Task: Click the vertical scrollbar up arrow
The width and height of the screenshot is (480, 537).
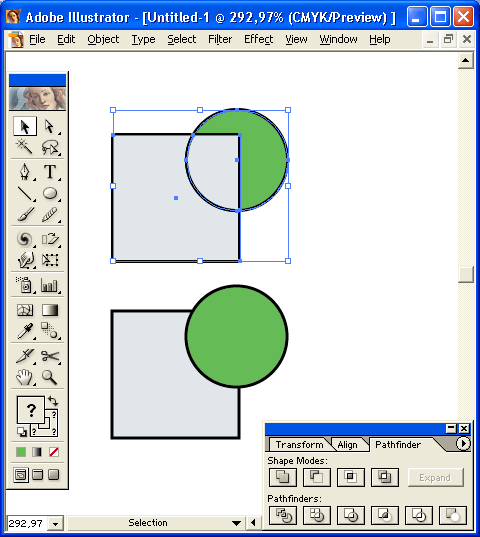Action: (466, 61)
